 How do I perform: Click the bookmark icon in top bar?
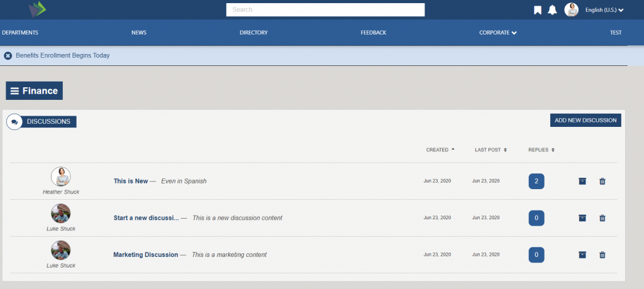tap(537, 10)
